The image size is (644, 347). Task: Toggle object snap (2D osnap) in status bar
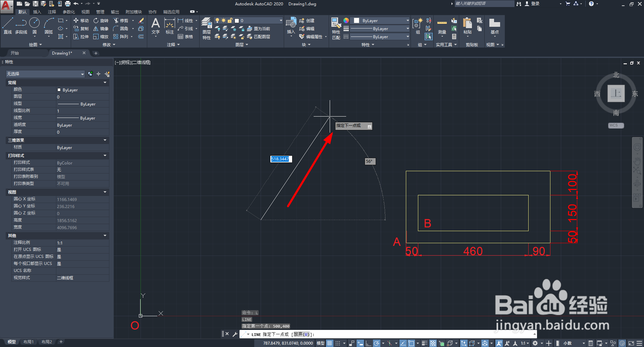(411, 343)
